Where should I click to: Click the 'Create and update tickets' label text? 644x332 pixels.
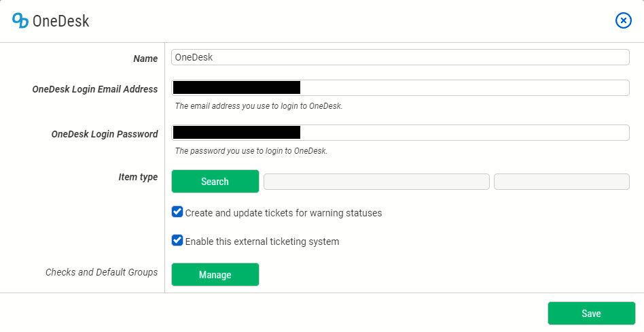click(x=283, y=213)
